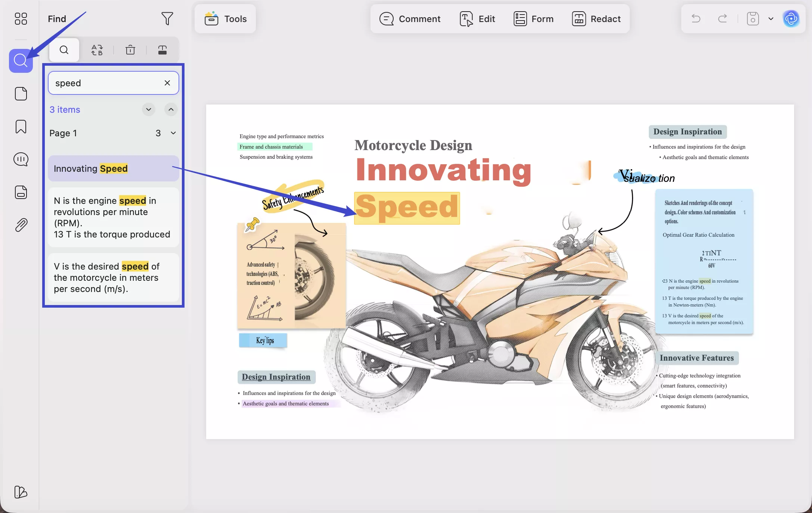Click the Undo icon
This screenshot has height=513, width=812.
click(695, 19)
